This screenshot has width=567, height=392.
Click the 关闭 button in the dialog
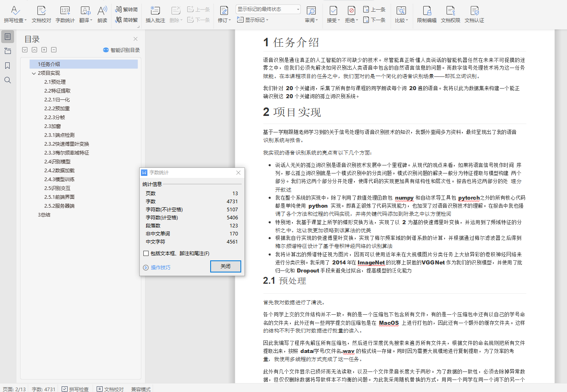(226, 266)
